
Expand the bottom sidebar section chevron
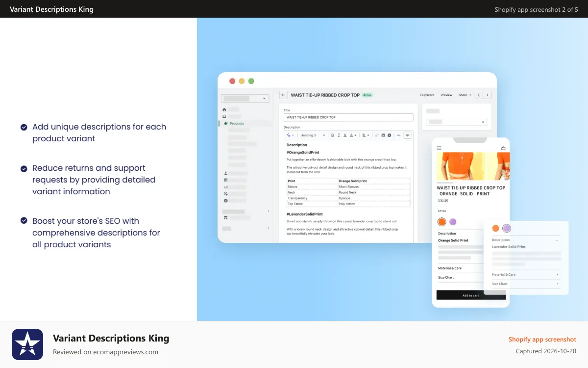tap(269, 228)
